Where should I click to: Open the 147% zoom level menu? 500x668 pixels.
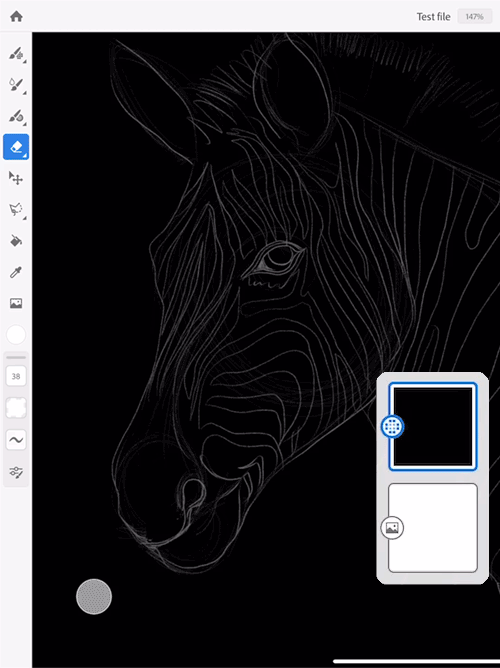474,17
